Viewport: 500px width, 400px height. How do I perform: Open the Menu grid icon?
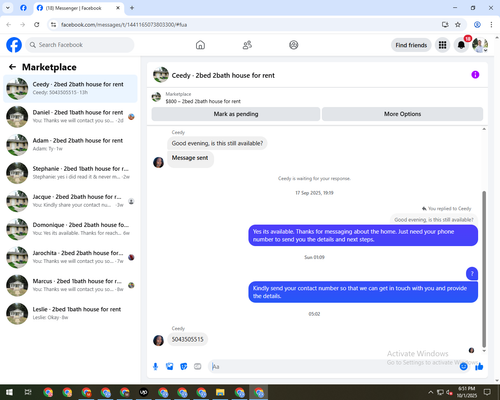click(442, 45)
